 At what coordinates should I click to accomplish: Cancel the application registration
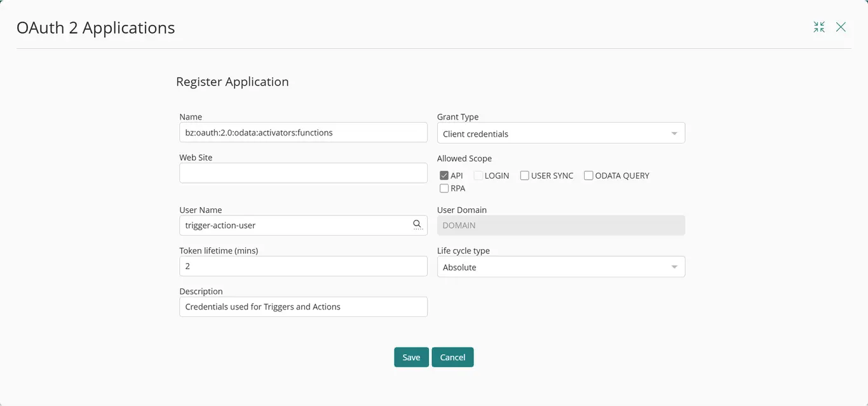(452, 357)
